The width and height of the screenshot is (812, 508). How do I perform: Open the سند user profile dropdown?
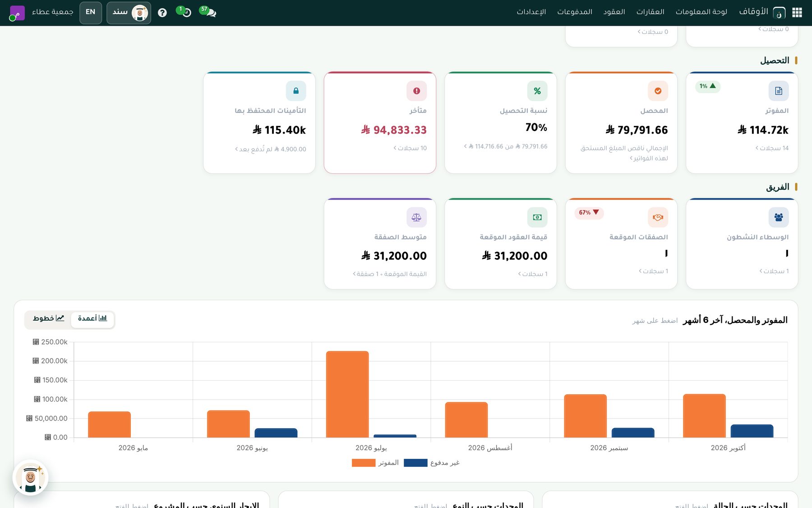(129, 12)
